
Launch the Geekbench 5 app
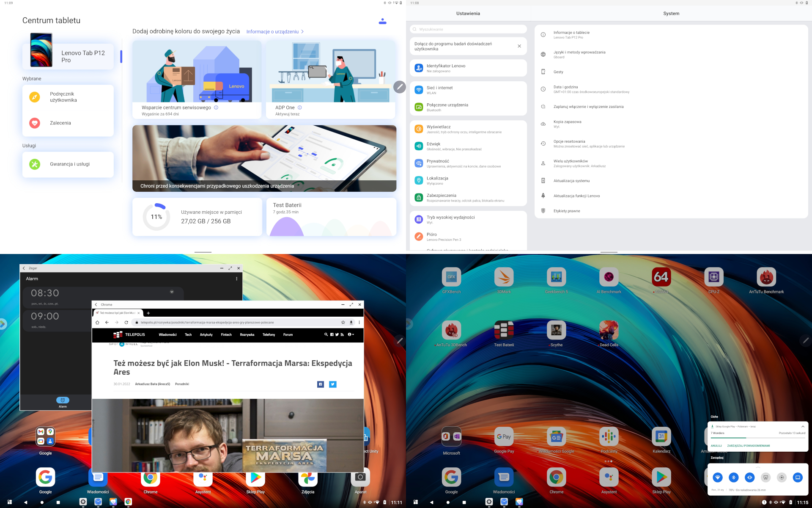556,277
